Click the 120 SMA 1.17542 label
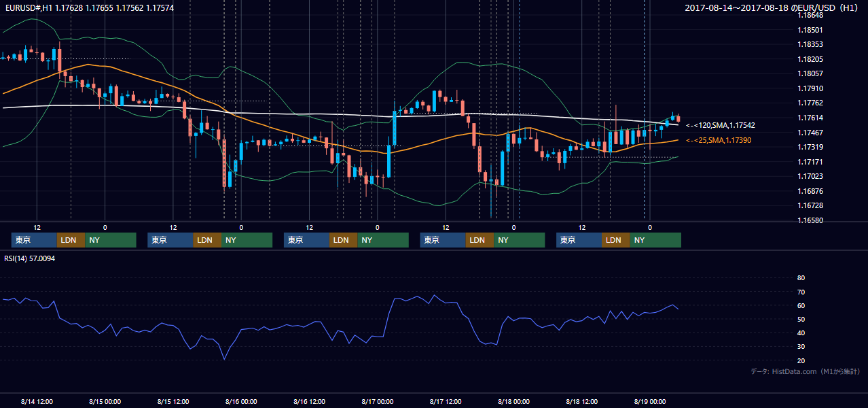The height and width of the screenshot is (408, 868). point(721,125)
